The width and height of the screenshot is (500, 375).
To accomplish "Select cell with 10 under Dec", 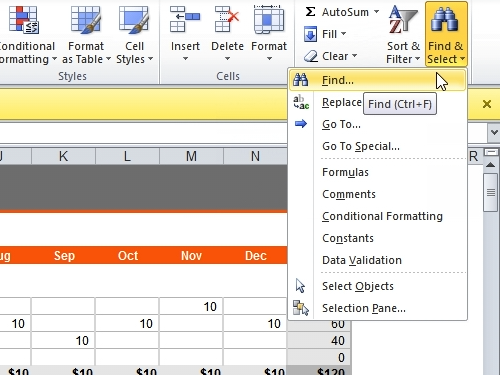I will pyautogui.click(x=255, y=323).
